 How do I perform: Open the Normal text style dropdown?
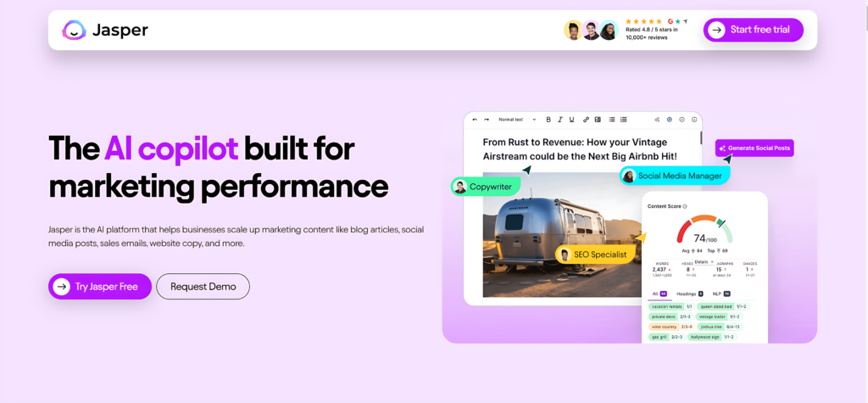(518, 120)
